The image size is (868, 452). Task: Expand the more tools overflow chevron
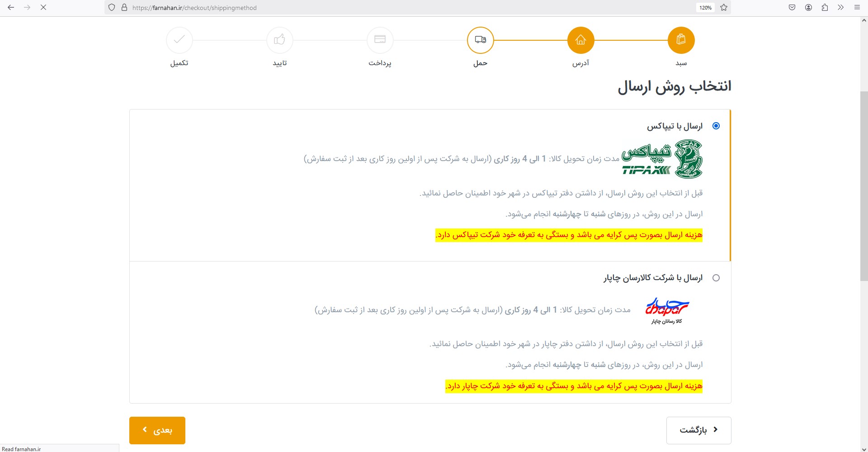click(x=840, y=8)
